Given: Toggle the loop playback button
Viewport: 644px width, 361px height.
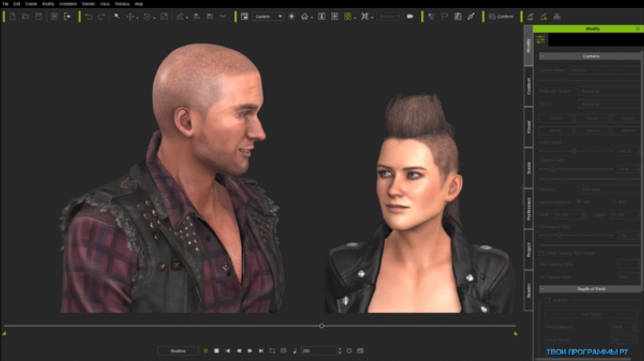Looking at the screenshot, I should point(272,351).
